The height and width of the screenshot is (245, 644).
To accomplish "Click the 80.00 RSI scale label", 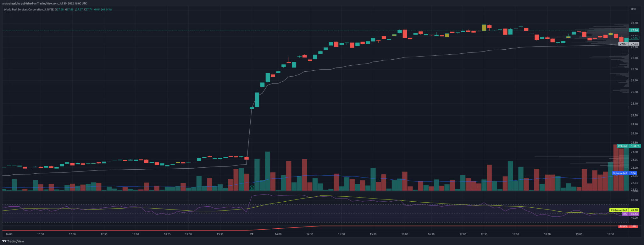I will tap(634, 200).
